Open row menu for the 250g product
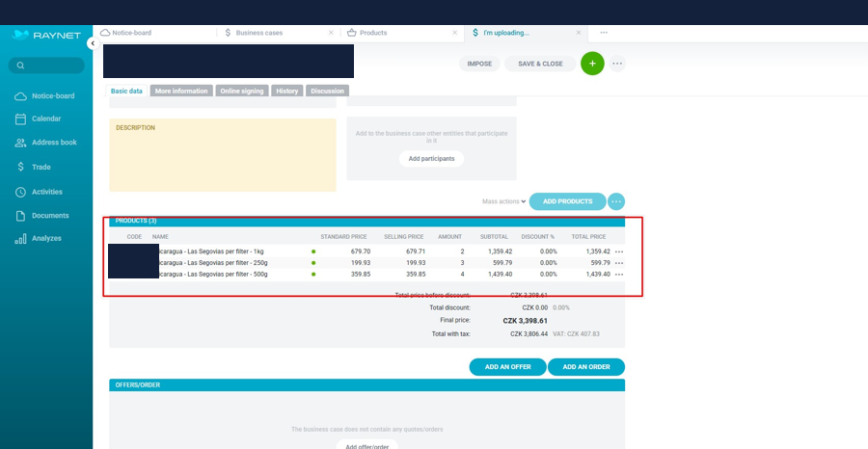The width and height of the screenshot is (868, 449). [x=619, y=263]
